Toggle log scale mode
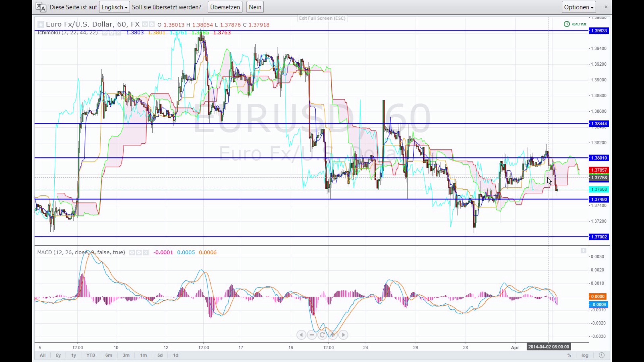The image size is (644, 362). 585,355
